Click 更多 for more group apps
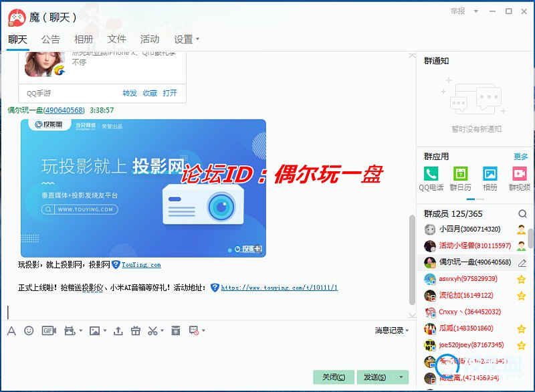The image size is (535, 392). (521, 157)
